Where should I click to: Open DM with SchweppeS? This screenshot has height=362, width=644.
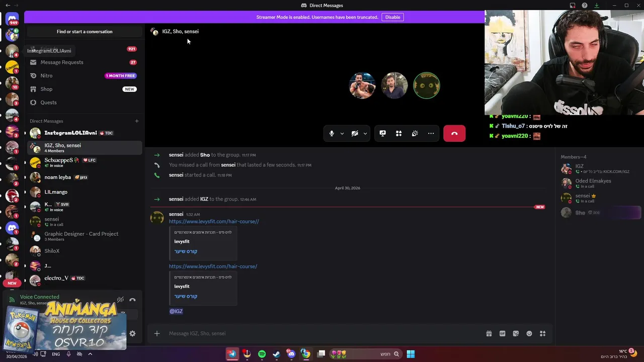(85, 162)
